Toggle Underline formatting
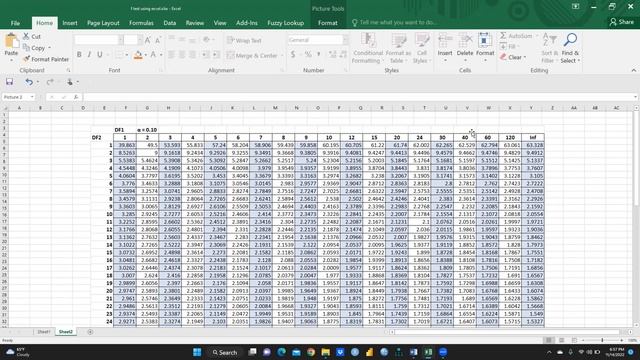This screenshot has height=360, width=640. pos(100,55)
